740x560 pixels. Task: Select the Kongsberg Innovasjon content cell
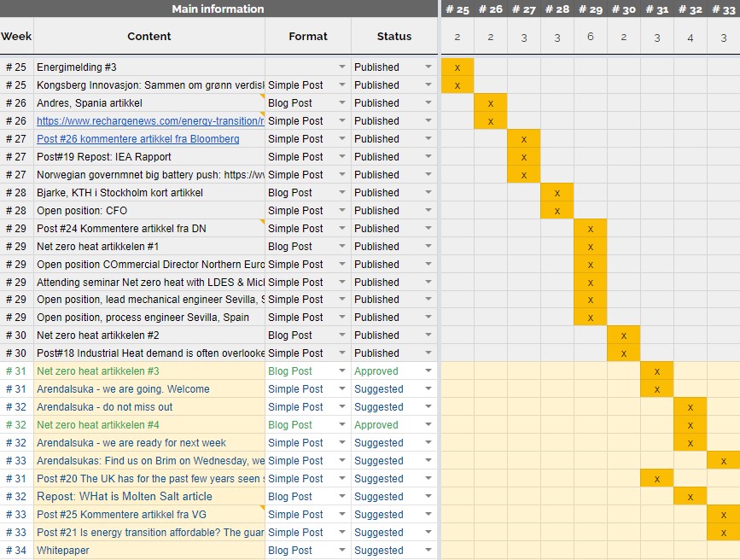[x=149, y=85]
